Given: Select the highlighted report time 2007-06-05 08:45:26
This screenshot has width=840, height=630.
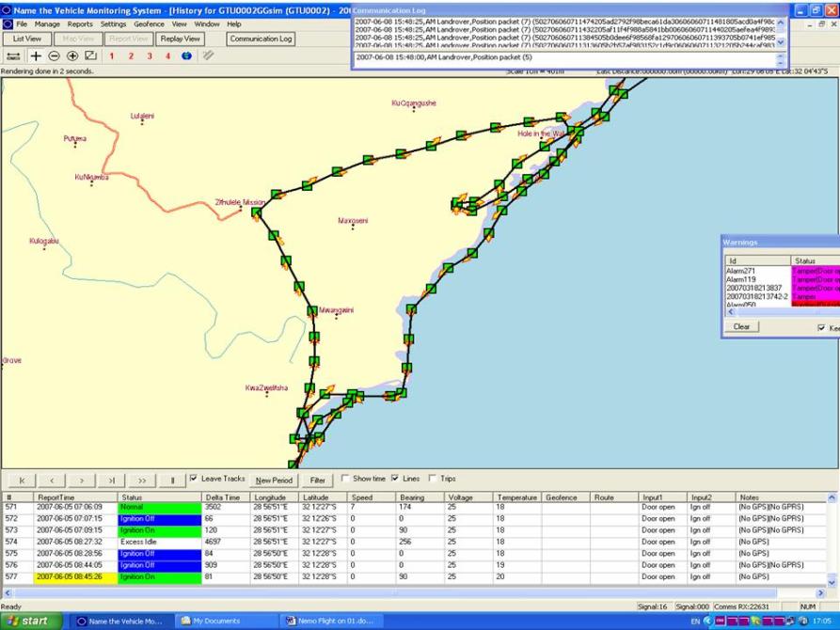Looking at the screenshot, I should coord(75,577).
